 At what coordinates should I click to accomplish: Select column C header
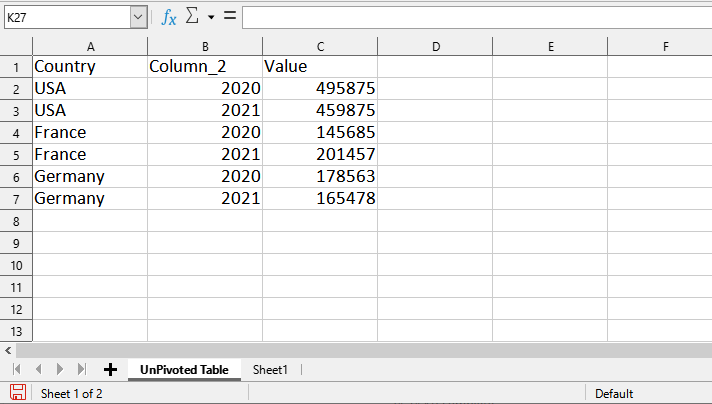coord(320,47)
